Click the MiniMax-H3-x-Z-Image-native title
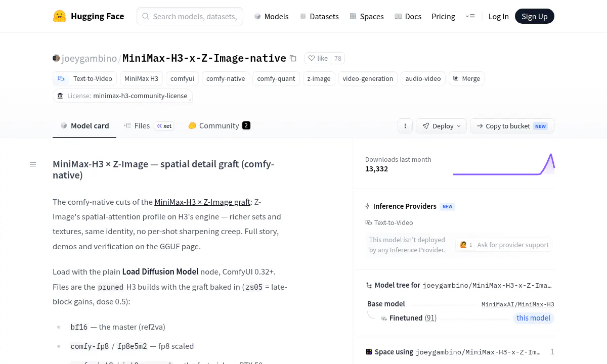Viewport: 607px width, 364px height. pos(204,58)
